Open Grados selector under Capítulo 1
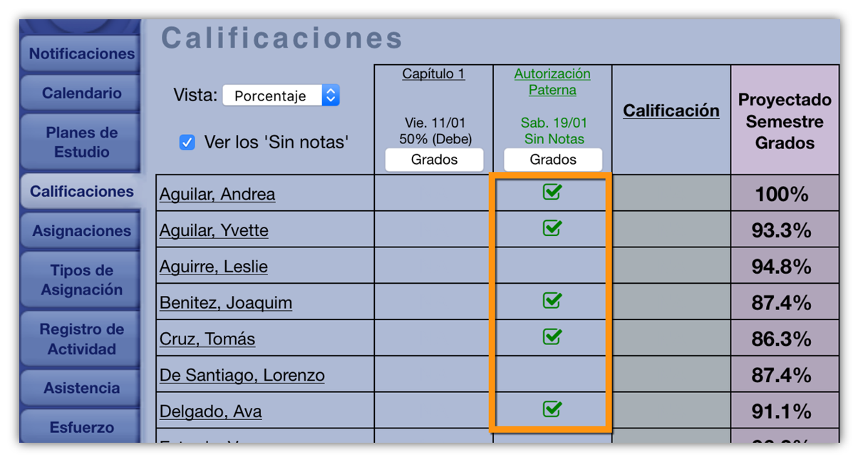The height and width of the screenshot is (467, 868). [434, 160]
